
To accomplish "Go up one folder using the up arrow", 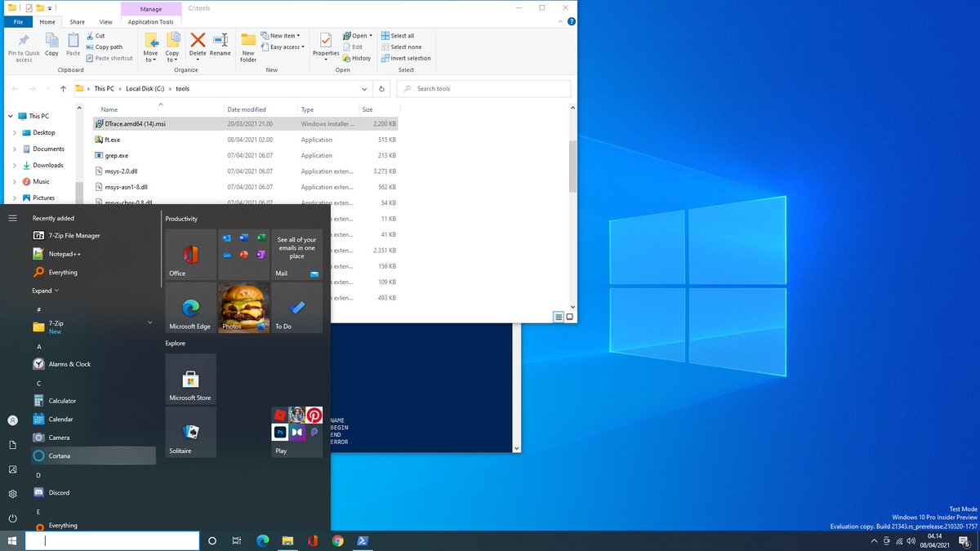I will point(63,89).
